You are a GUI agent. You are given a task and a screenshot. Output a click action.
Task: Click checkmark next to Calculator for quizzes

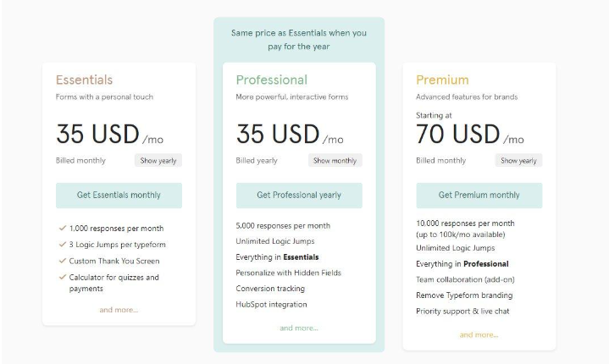62,277
